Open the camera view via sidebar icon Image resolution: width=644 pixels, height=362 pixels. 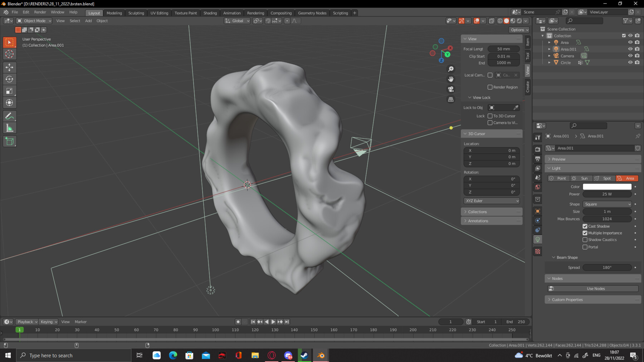[x=451, y=89]
